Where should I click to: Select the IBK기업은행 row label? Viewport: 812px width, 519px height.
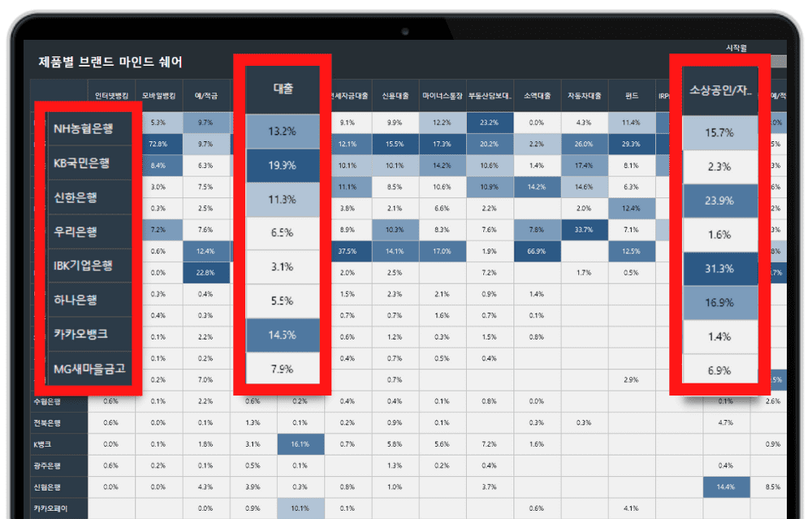[x=89, y=266]
